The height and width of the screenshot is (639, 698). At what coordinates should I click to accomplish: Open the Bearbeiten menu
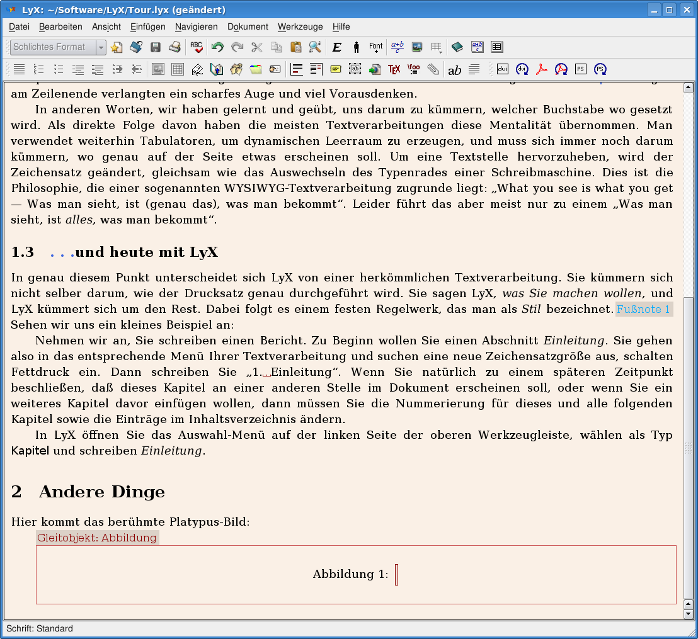61,27
